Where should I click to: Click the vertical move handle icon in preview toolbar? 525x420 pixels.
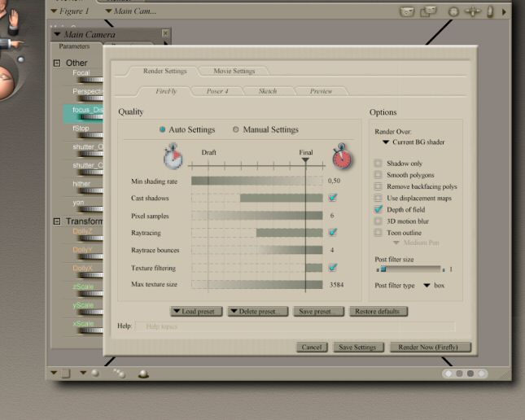[490, 12]
